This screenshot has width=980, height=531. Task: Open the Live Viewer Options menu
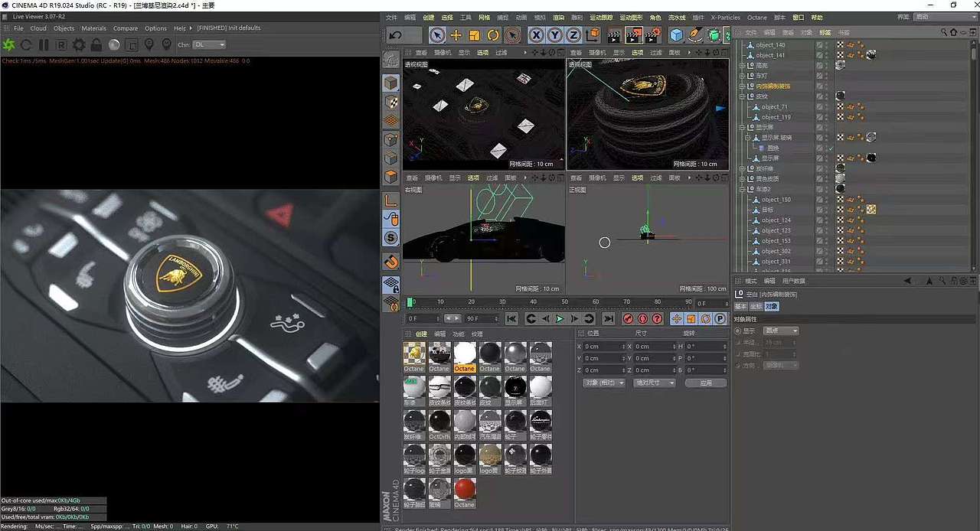(155, 28)
